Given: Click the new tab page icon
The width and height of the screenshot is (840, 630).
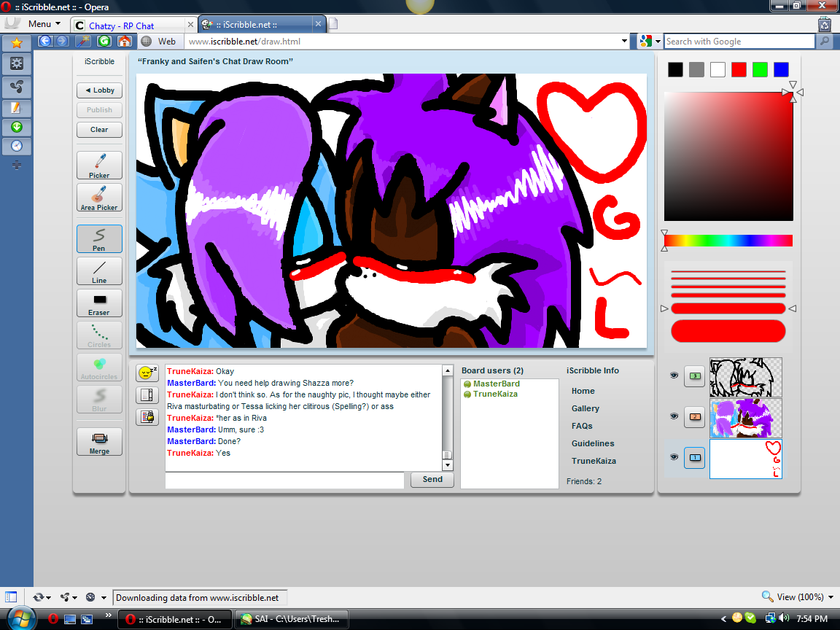Looking at the screenshot, I should click(x=332, y=24).
